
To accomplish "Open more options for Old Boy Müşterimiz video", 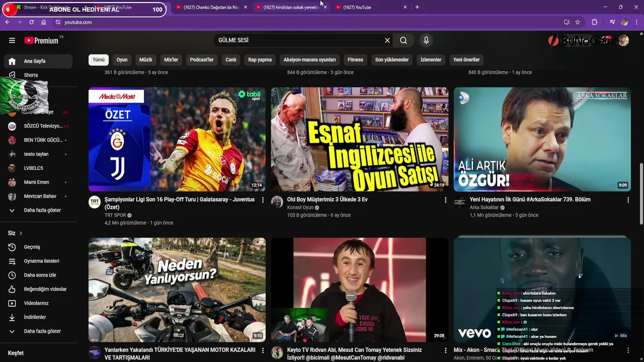I will tap(445, 200).
